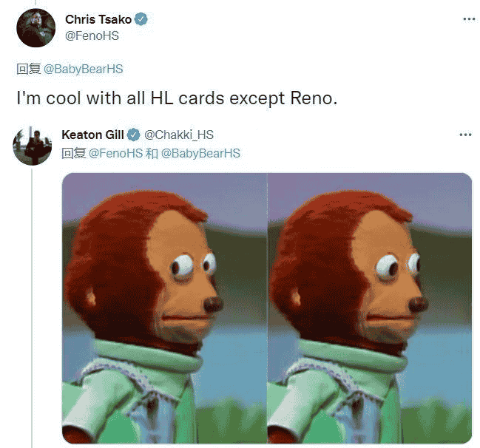This screenshot has width=480, height=448.
Task: Click the 回复 label in Chris Tsako's tweet
Action: [x=28, y=69]
